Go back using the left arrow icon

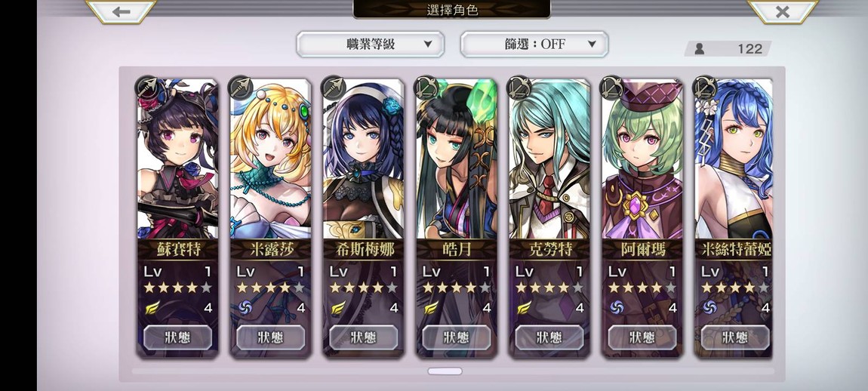point(122,11)
